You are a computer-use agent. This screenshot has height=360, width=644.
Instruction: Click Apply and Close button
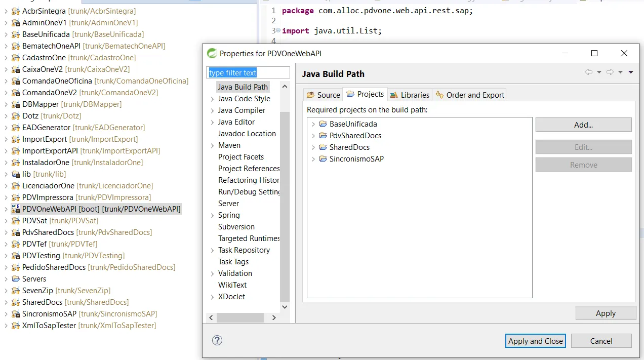pos(535,341)
